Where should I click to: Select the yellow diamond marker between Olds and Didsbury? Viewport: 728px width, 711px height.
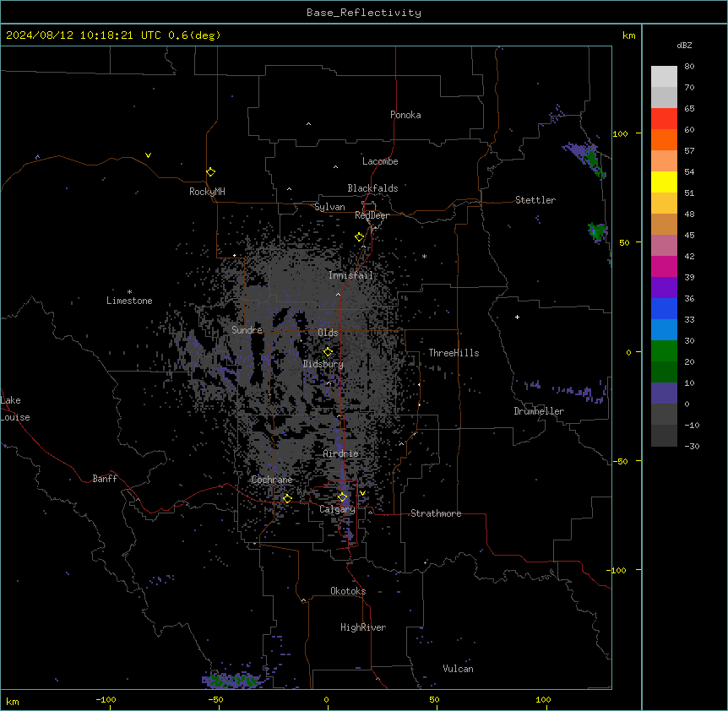(x=328, y=352)
